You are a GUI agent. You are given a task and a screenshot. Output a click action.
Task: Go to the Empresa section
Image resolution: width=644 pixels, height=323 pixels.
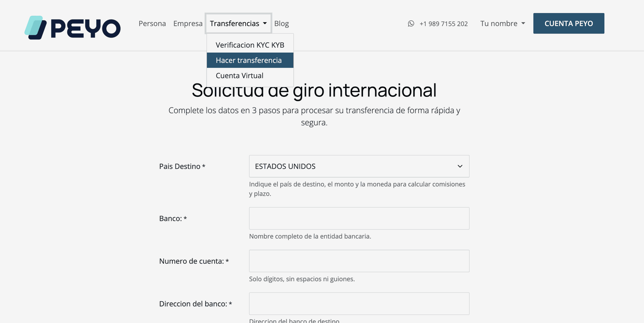(x=188, y=23)
